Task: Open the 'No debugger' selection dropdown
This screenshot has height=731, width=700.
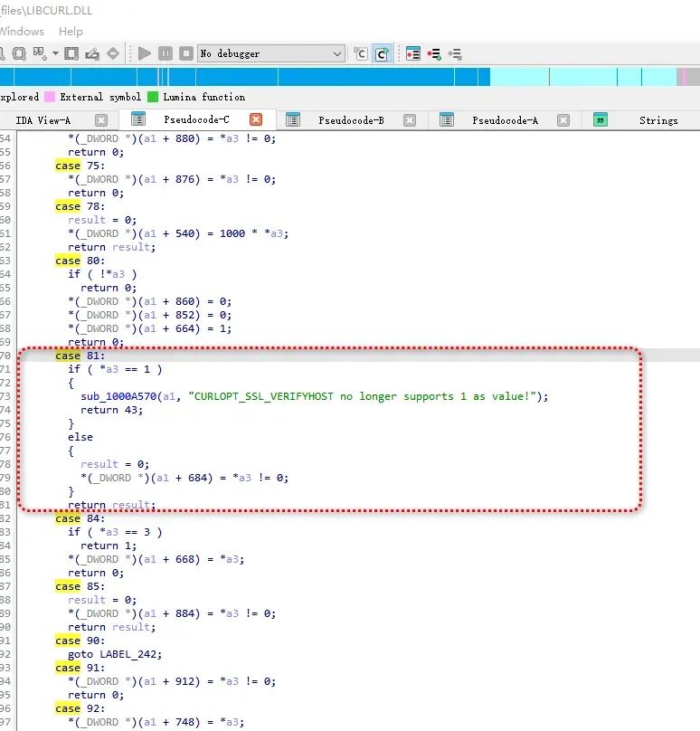Action: (x=271, y=53)
